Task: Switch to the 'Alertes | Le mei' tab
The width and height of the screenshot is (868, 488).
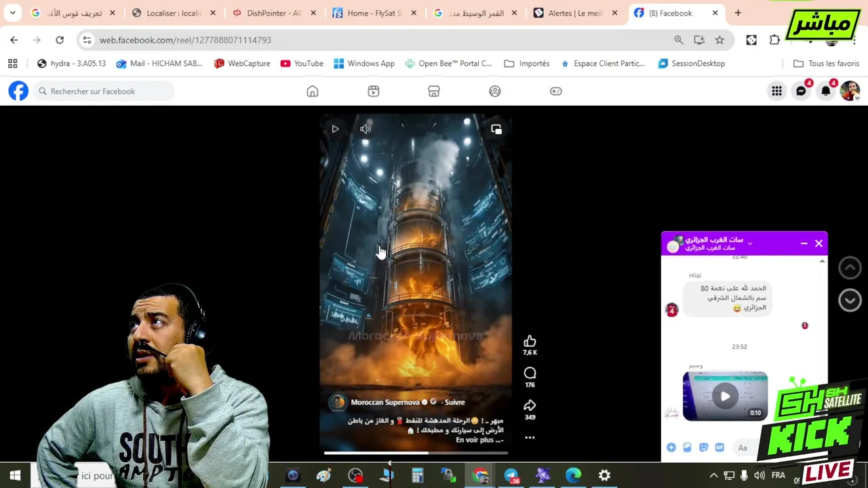Action: (x=575, y=13)
